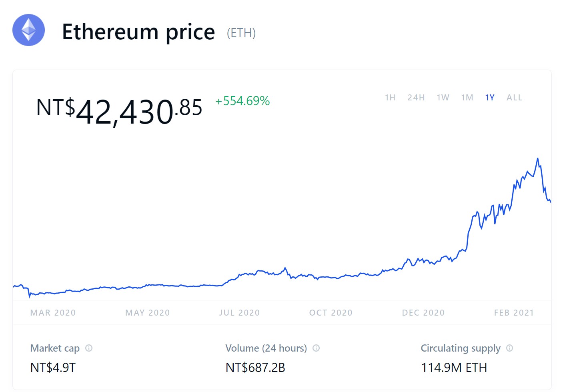Switch the chart to ALL time
The height and width of the screenshot is (392, 563).
pyautogui.click(x=514, y=98)
